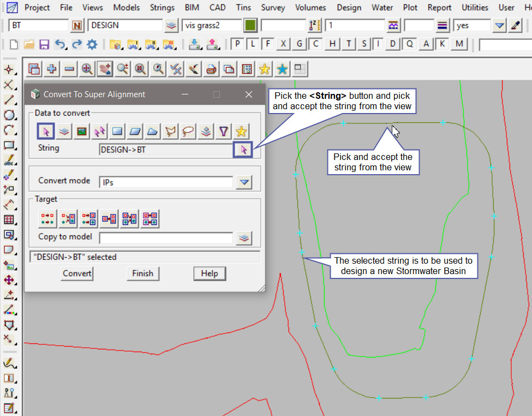Screen dimensions: 532x416
Task: Click the zoom in magnifier in the view toolbar
Action: (87, 69)
